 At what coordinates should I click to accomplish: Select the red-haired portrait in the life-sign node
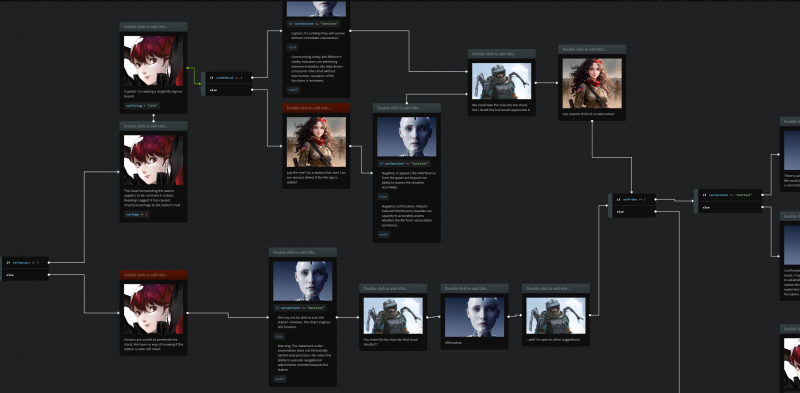153,61
